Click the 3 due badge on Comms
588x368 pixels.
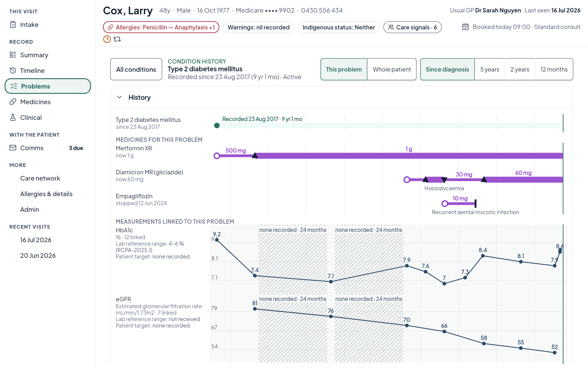pyautogui.click(x=76, y=148)
